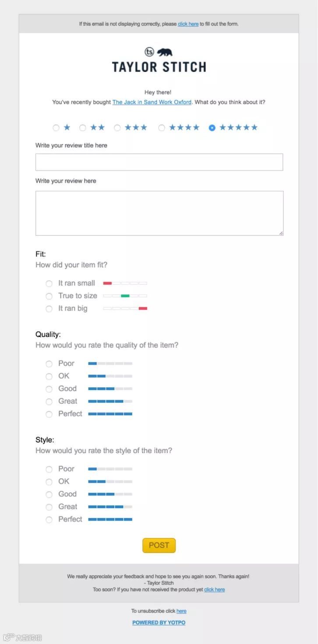
Task: Open 'The Jack in Sand Work Oxford' link
Action: point(152,102)
